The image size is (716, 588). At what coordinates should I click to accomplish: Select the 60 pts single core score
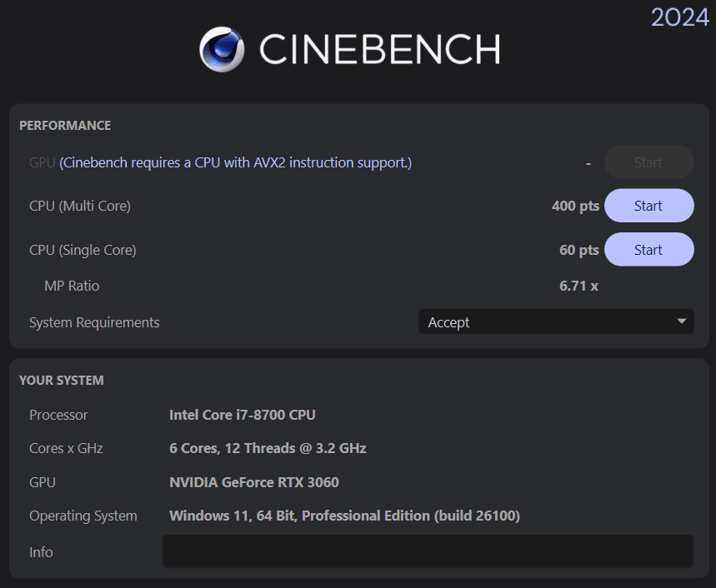(579, 250)
